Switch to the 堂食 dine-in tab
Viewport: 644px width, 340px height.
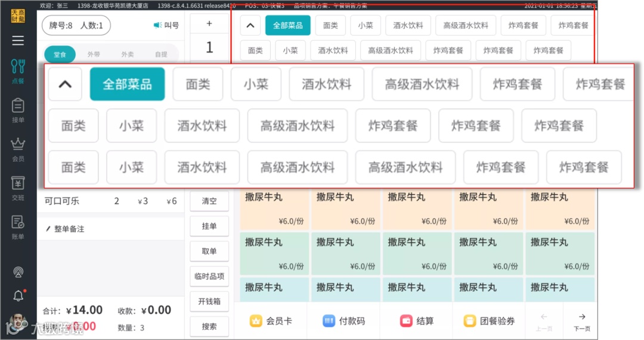pyautogui.click(x=60, y=54)
